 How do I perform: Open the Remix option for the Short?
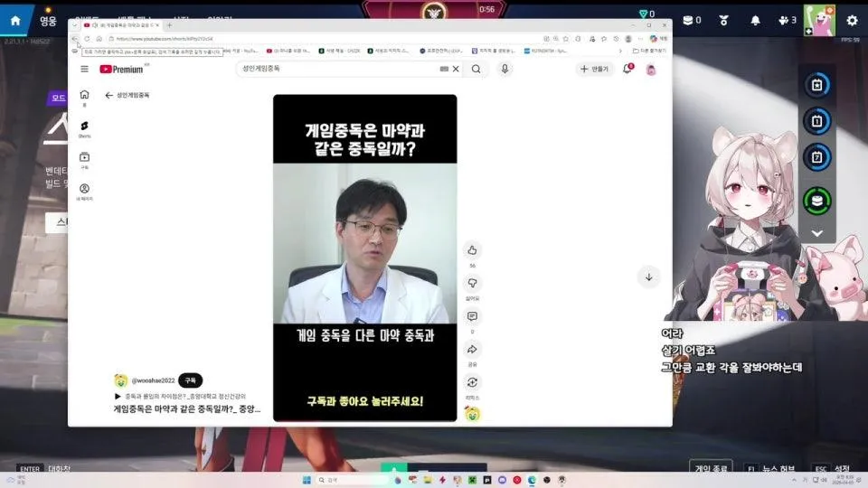coord(472,382)
